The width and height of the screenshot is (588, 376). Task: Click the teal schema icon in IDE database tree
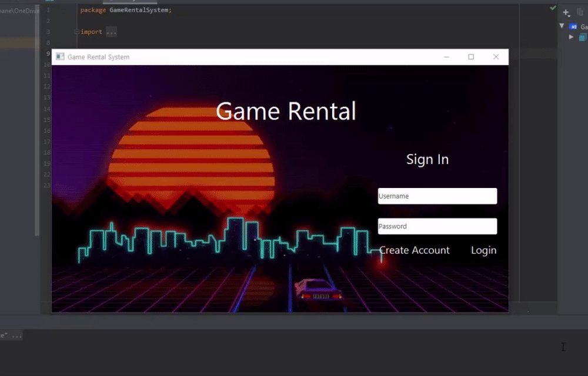pyautogui.click(x=582, y=37)
